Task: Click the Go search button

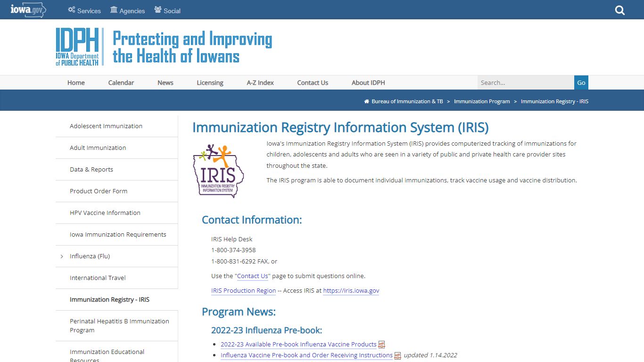Action: pyautogui.click(x=581, y=82)
